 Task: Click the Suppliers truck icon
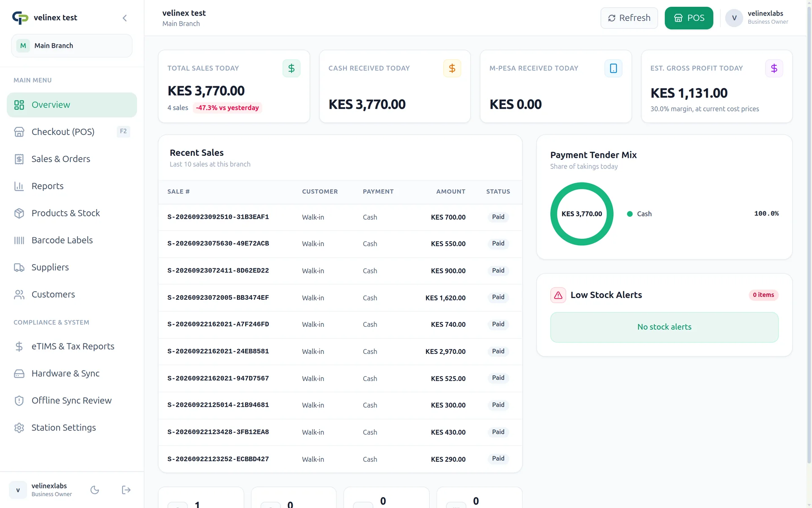[x=19, y=268]
